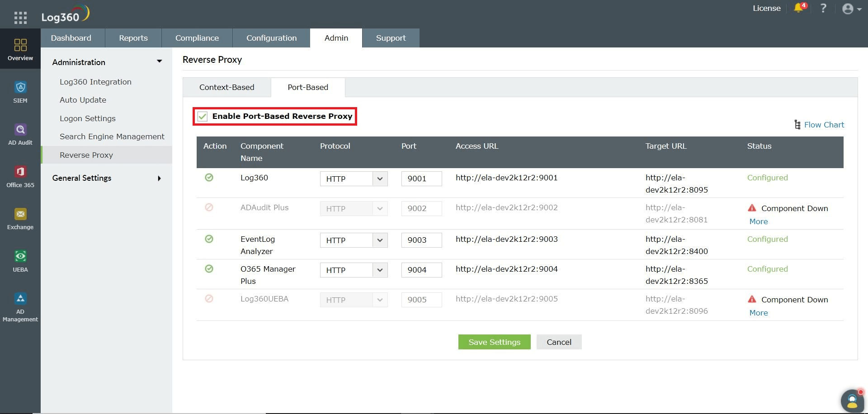Viewport: 868px width, 414px height.
Task: Open the Office 365 module
Action: 20,175
